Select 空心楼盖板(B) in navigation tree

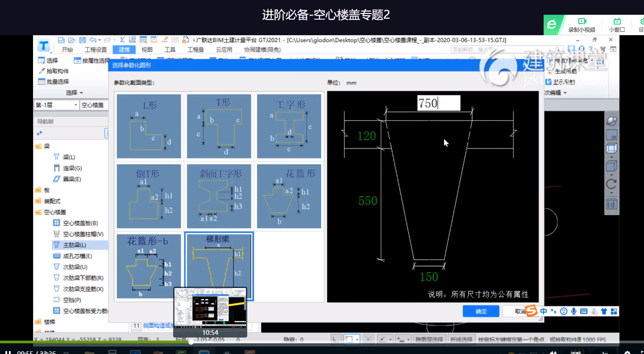tap(75, 223)
